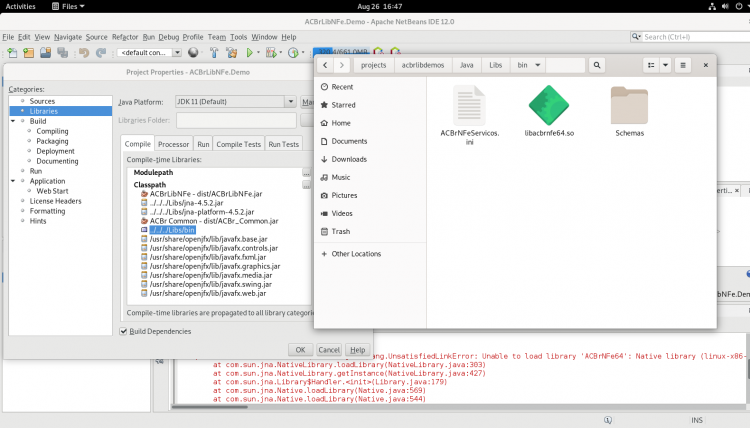Click the Help button in dialog
The height and width of the screenshot is (428, 750).
[x=357, y=350]
